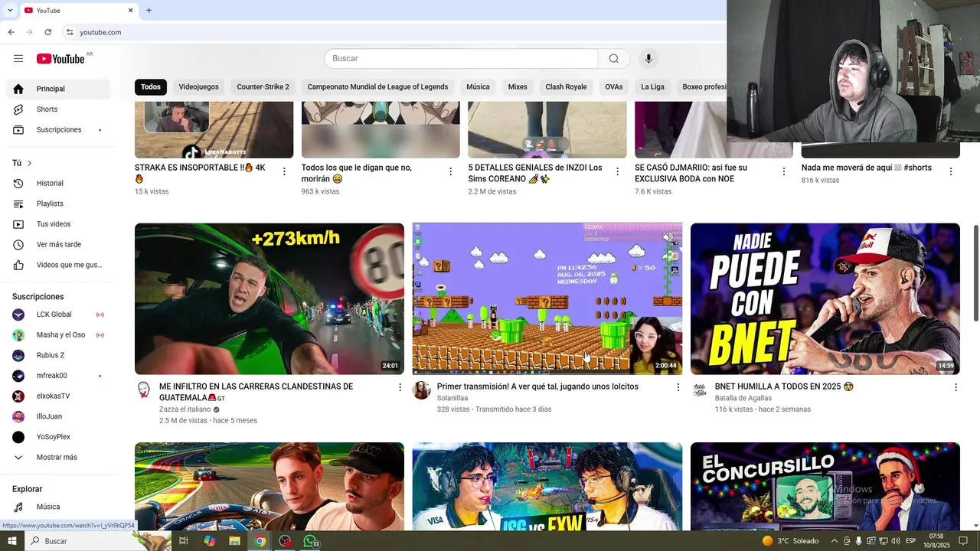Image resolution: width=980 pixels, height=551 pixels.
Task: Open Tus videos in sidebar
Action: [58, 224]
